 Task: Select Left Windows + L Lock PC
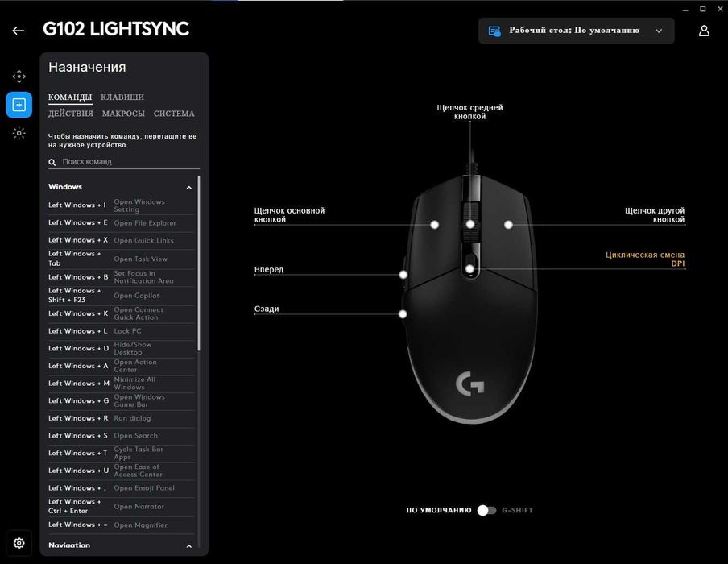click(x=122, y=331)
